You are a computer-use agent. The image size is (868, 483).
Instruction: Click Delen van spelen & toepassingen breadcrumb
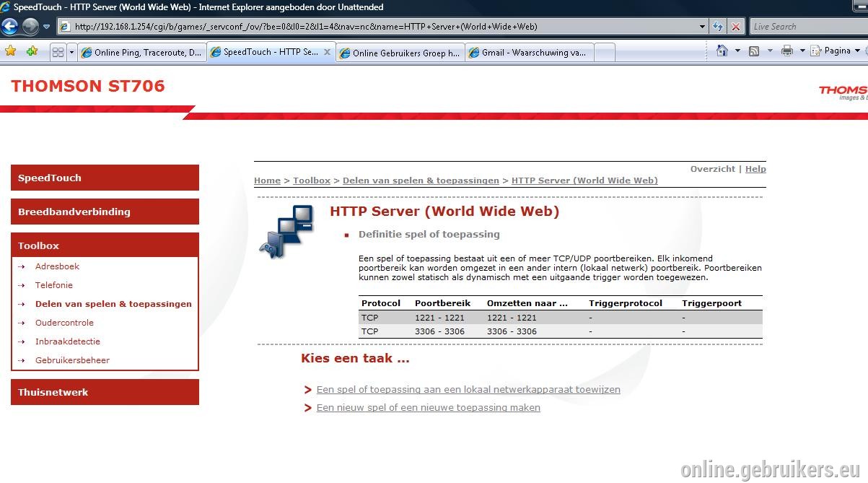pos(421,180)
